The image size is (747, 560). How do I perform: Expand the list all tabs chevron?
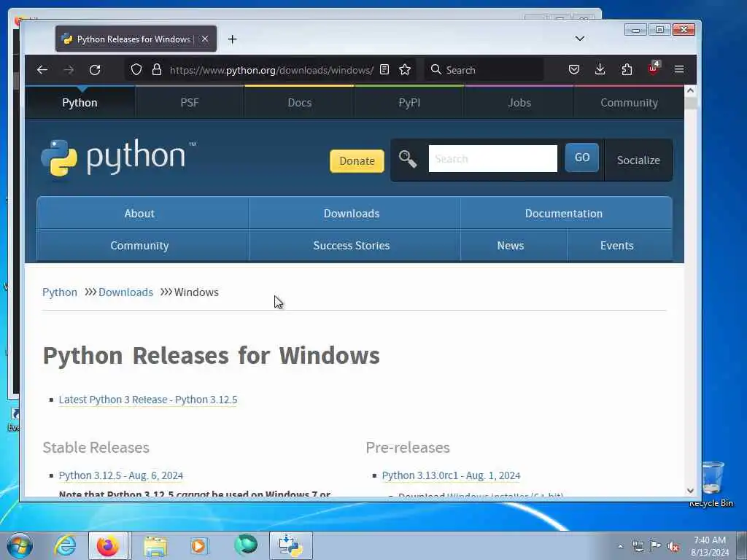(580, 39)
